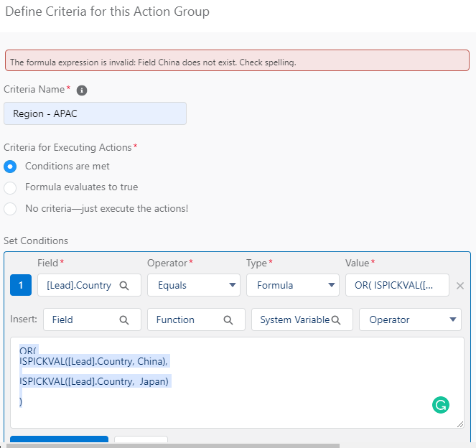Screen dimensions: 476x448
Task: Choose 'Formula evaluates to true' radio option
Action: point(10,187)
